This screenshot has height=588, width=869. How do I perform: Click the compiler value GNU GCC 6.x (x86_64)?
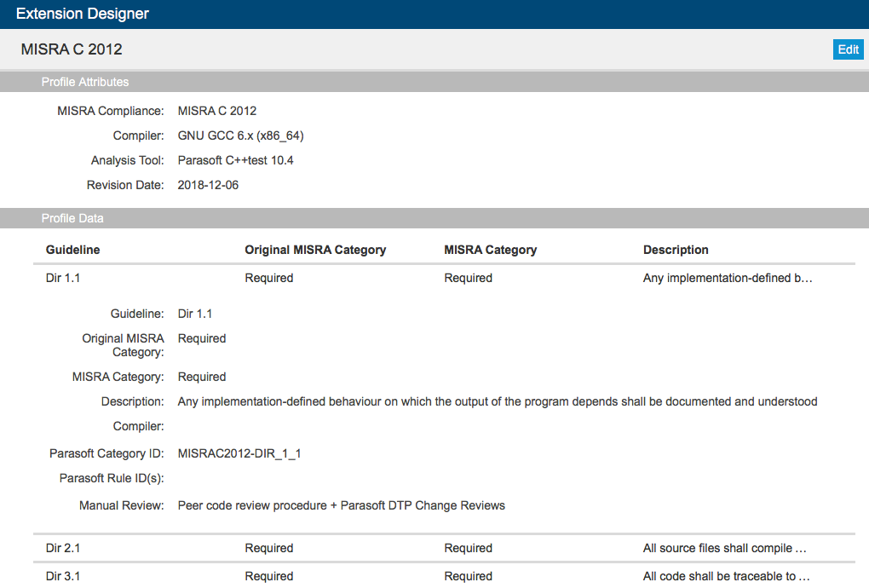coord(240,135)
